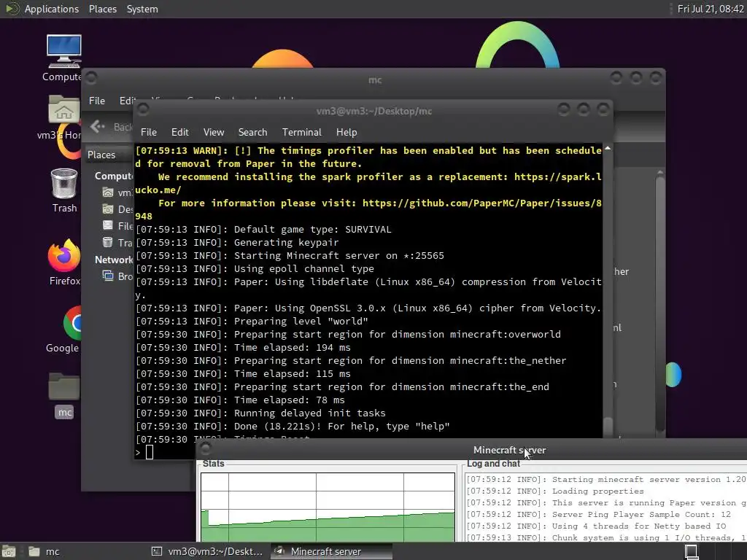Open the Computer desktop icon
The image size is (747, 560).
tap(64, 58)
